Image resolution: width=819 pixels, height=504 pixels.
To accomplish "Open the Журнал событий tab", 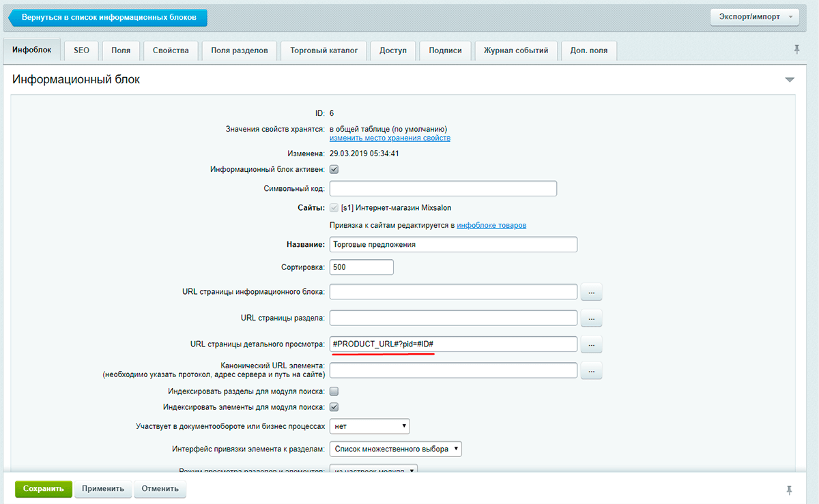I will [x=515, y=50].
